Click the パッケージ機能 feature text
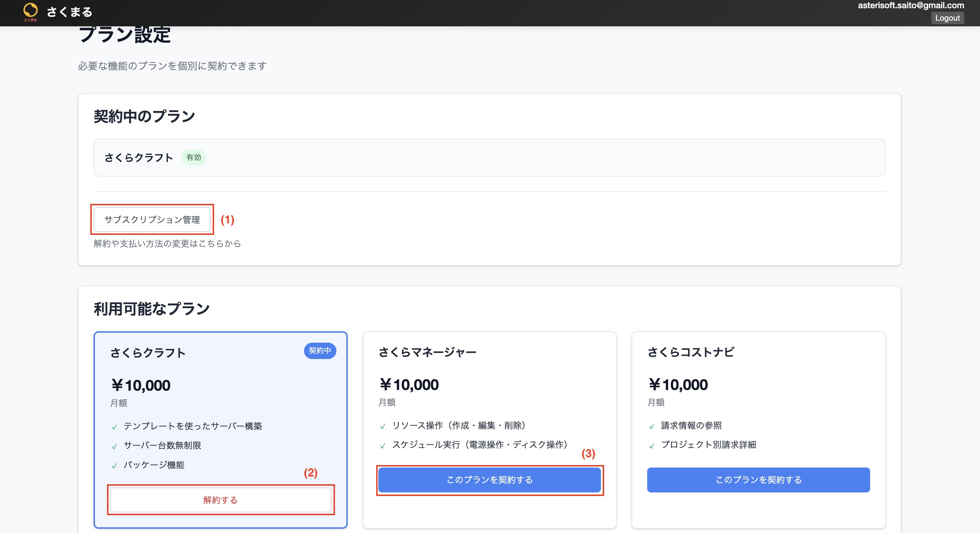980x533 pixels. [x=154, y=465]
